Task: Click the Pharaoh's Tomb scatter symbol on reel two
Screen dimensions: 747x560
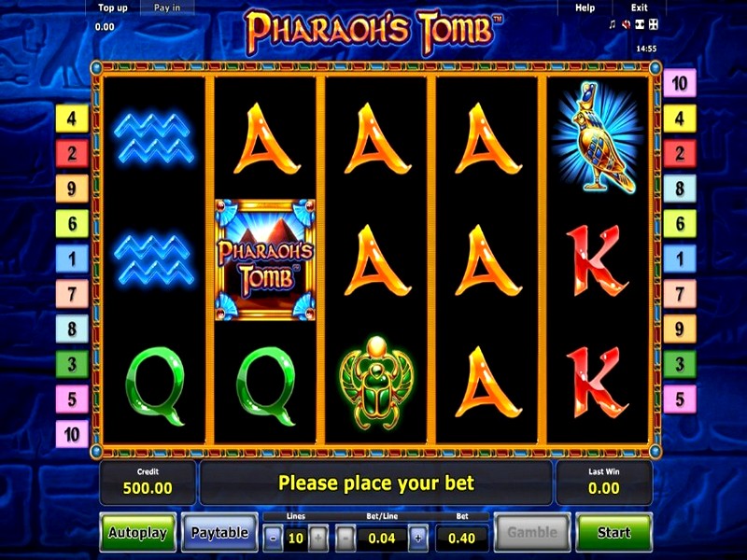Action: (x=265, y=259)
